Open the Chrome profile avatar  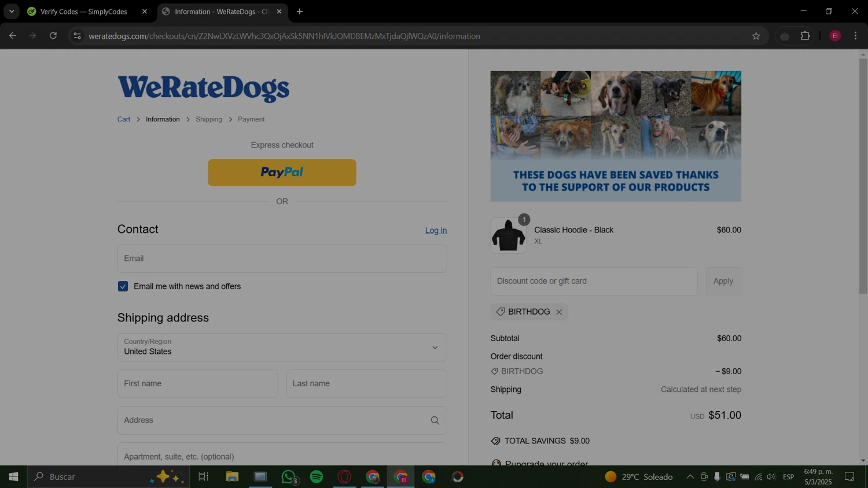(835, 36)
